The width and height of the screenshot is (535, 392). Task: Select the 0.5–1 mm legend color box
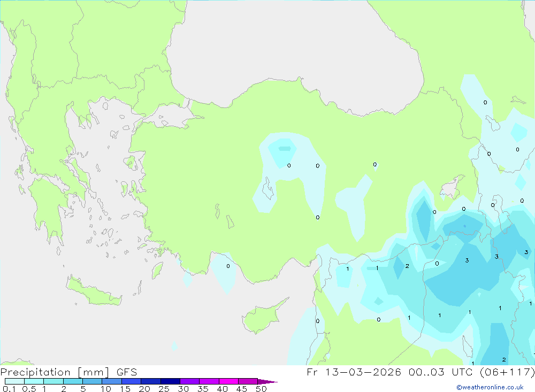coord(34,381)
